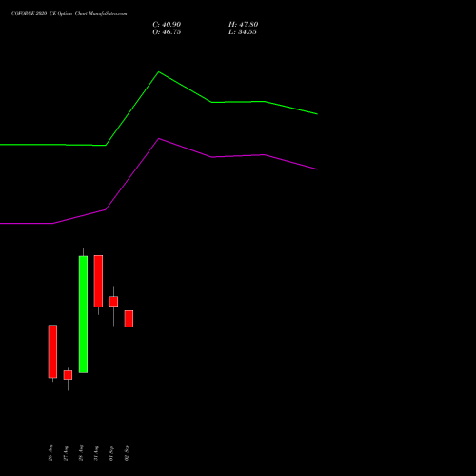Click the 02 Sep date label

(127, 453)
